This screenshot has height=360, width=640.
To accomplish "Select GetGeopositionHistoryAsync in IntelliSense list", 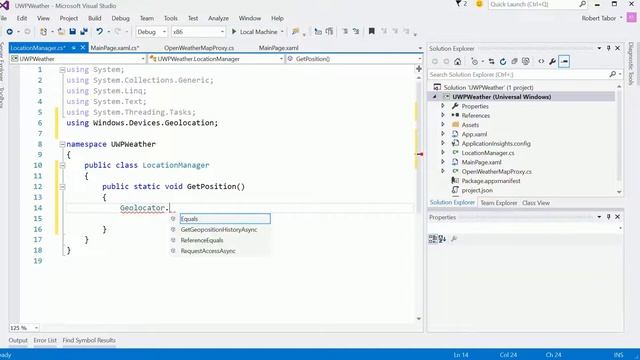I will point(219,229).
